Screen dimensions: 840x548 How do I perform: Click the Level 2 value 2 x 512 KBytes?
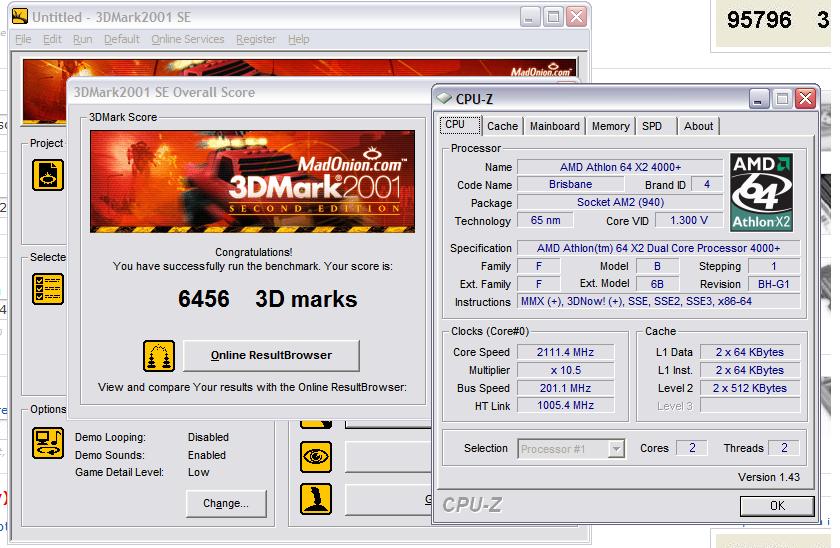tap(749, 388)
